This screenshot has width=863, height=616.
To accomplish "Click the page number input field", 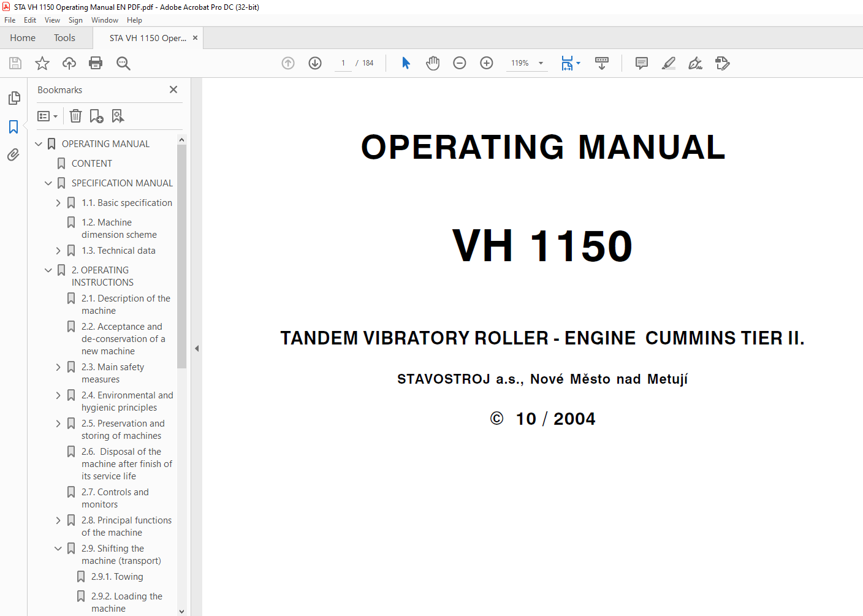I will pos(343,63).
